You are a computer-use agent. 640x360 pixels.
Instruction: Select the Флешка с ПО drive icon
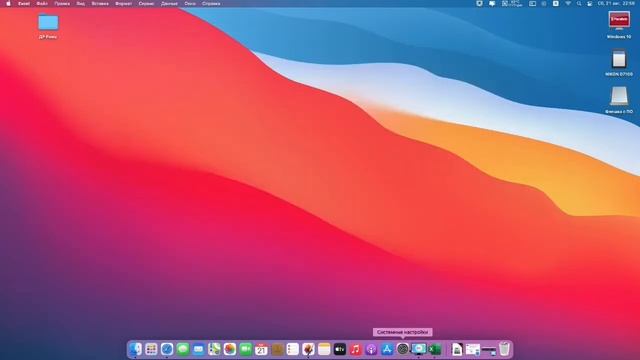coord(619,100)
